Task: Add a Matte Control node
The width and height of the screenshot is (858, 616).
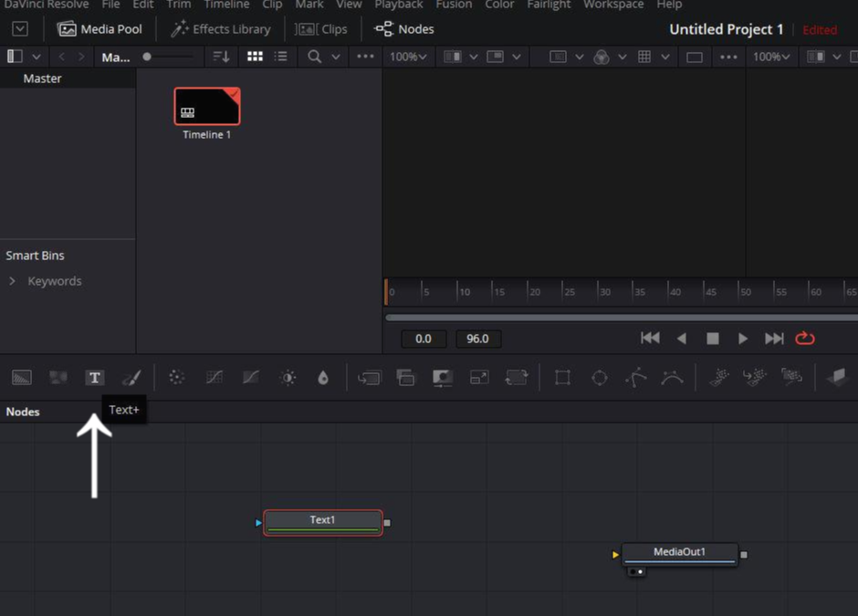Action: tap(442, 378)
